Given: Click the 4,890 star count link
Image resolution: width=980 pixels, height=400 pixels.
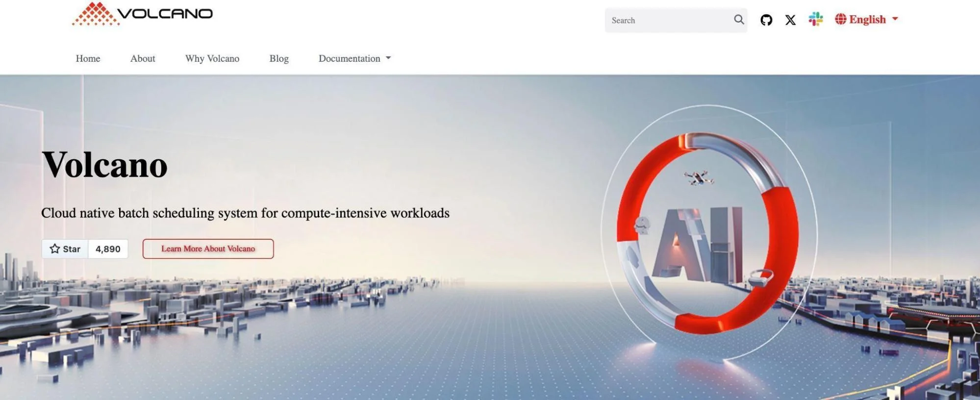Looking at the screenshot, I should coord(108,249).
